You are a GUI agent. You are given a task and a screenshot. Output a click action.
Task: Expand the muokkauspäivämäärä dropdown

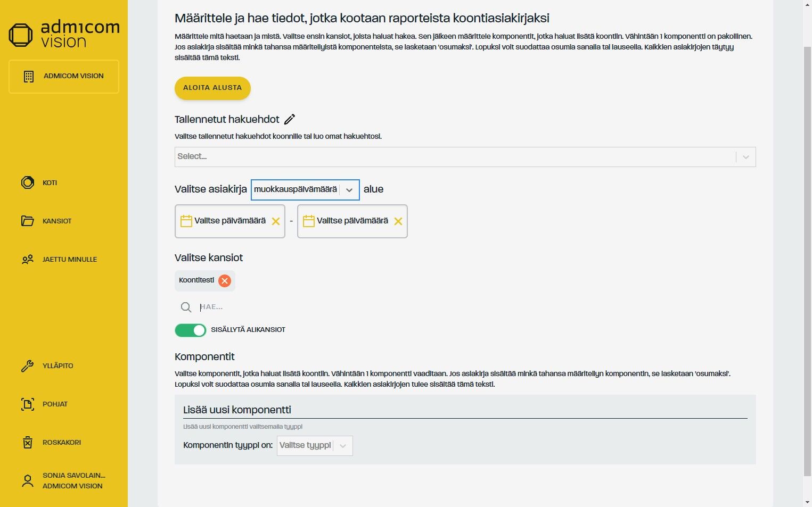[x=349, y=190]
